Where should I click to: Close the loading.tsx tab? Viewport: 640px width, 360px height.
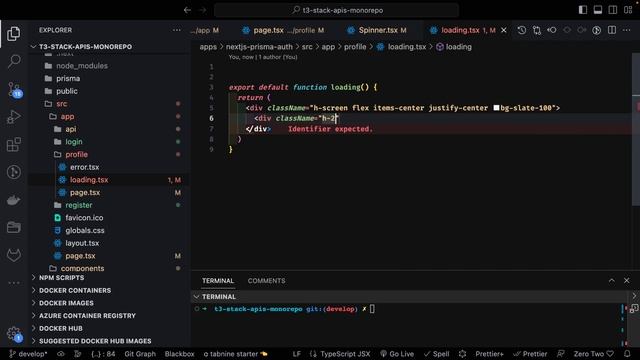504,30
